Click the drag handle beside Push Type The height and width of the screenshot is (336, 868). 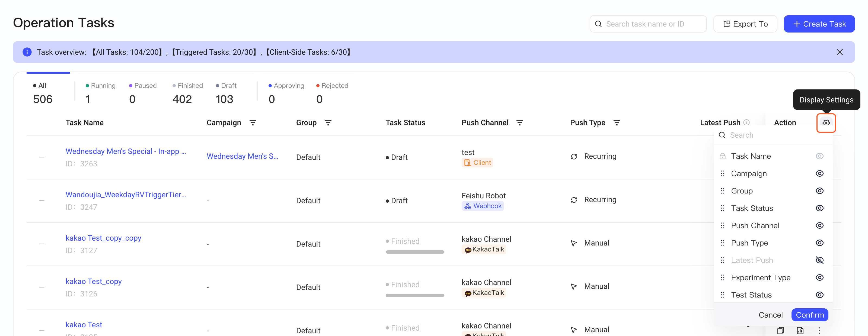(722, 243)
